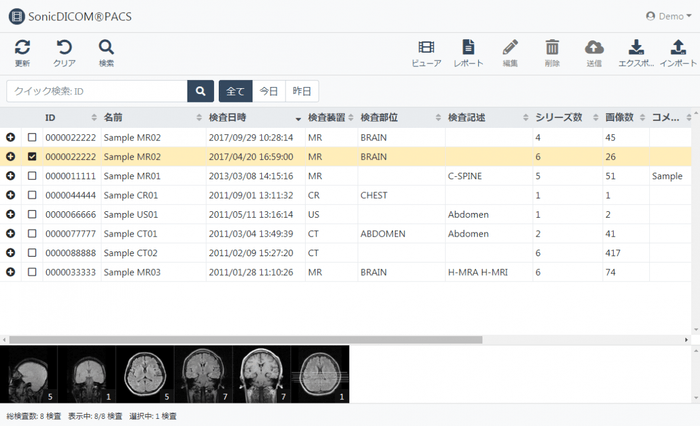This screenshot has height=426, width=700.
Task: Expand the Sample CR01 study row
Action: click(10, 196)
